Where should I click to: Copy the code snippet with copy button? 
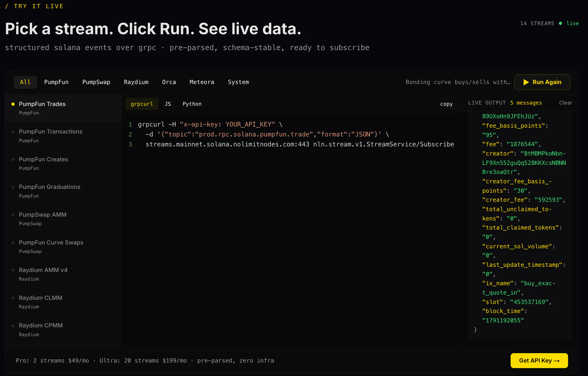pyautogui.click(x=446, y=104)
